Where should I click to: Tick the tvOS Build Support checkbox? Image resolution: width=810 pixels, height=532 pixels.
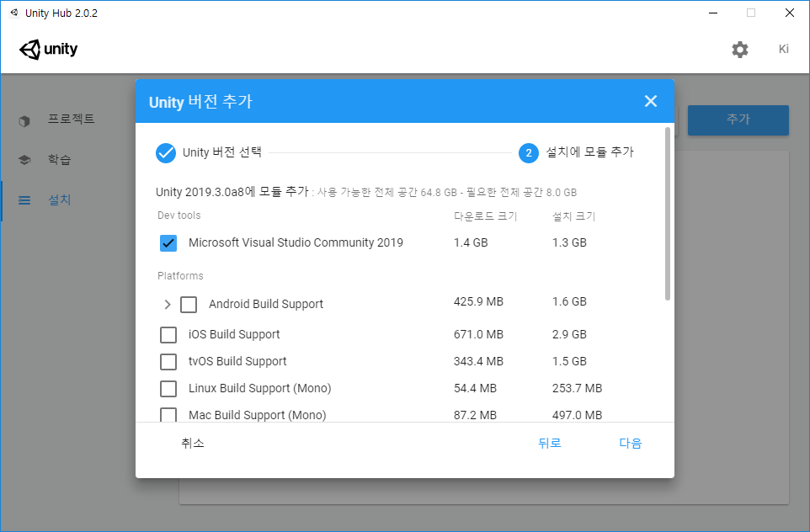click(x=168, y=362)
